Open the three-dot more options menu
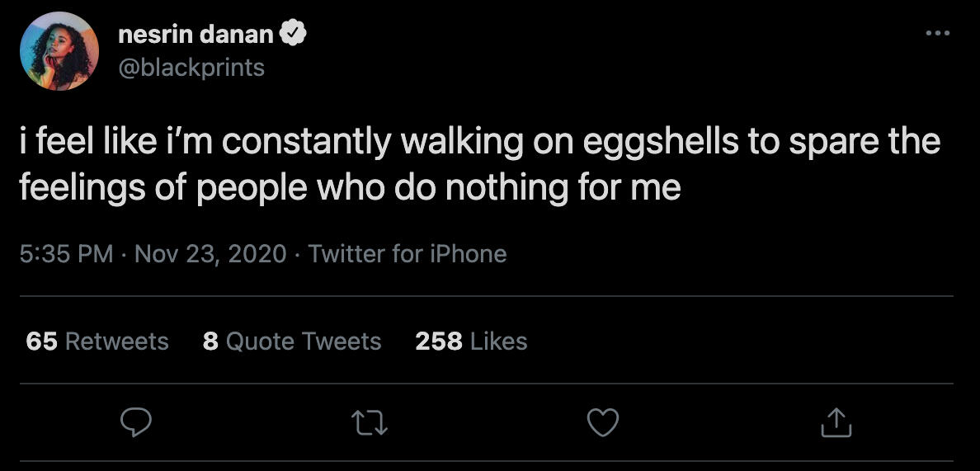Image resolution: width=980 pixels, height=471 pixels. [x=938, y=34]
